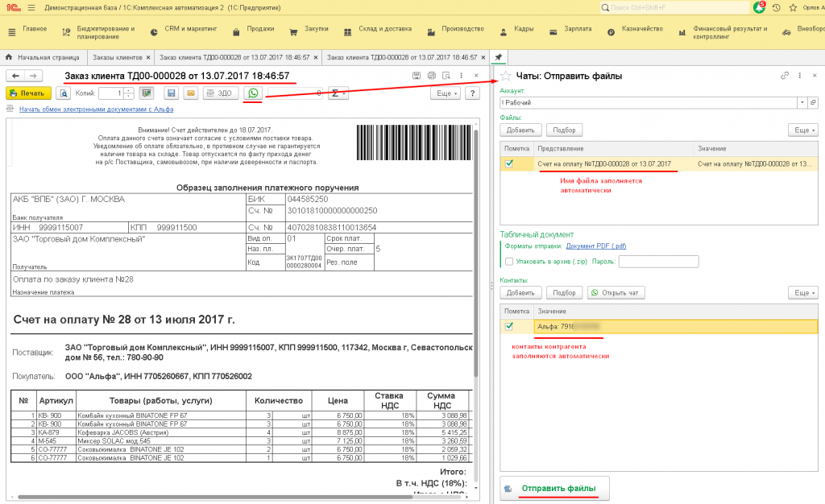Expand the Аккаунт dropdown arrow
825x504 pixels.
(802, 102)
